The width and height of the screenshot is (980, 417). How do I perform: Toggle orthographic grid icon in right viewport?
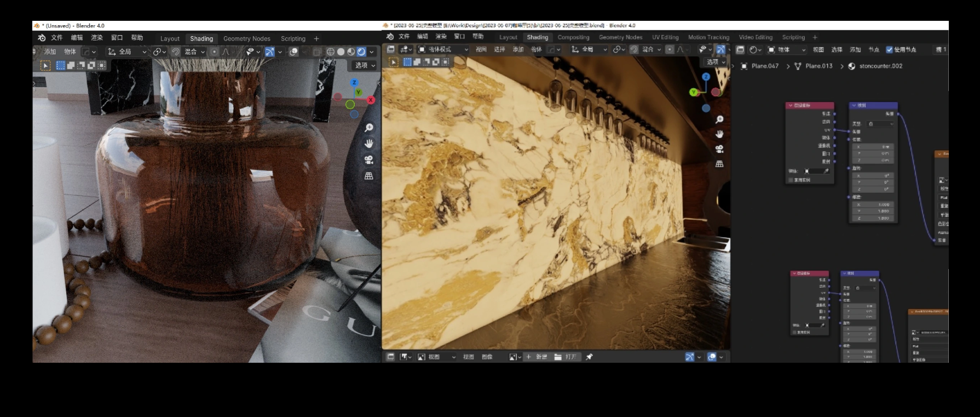pos(719,164)
